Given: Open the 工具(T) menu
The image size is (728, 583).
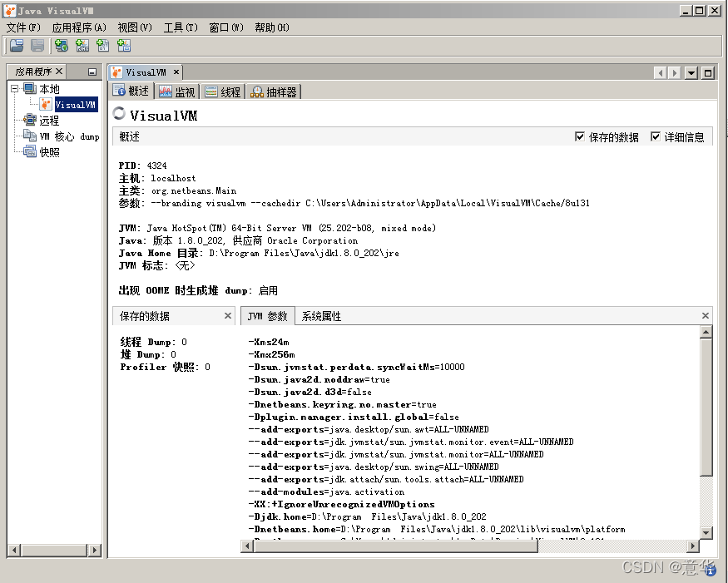Looking at the screenshot, I should (181, 27).
